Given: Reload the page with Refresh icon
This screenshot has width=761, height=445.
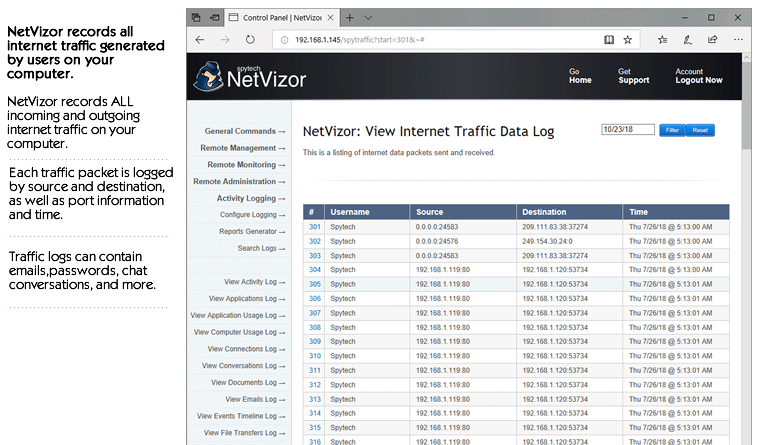Looking at the screenshot, I should click(x=250, y=40).
